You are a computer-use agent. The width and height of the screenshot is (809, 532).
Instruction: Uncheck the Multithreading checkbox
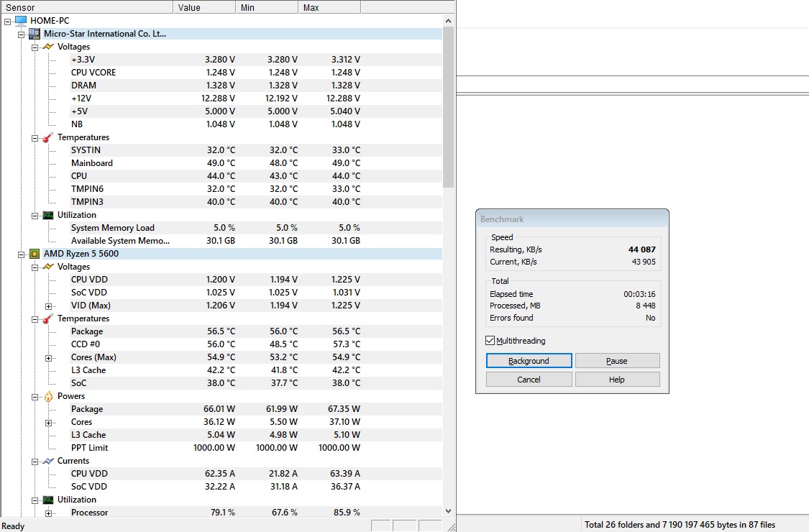click(490, 341)
